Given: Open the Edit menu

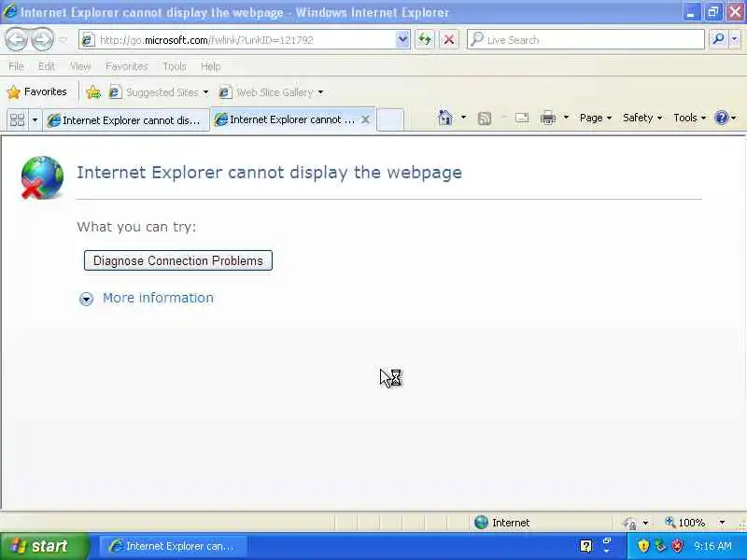Looking at the screenshot, I should pyautogui.click(x=46, y=66).
